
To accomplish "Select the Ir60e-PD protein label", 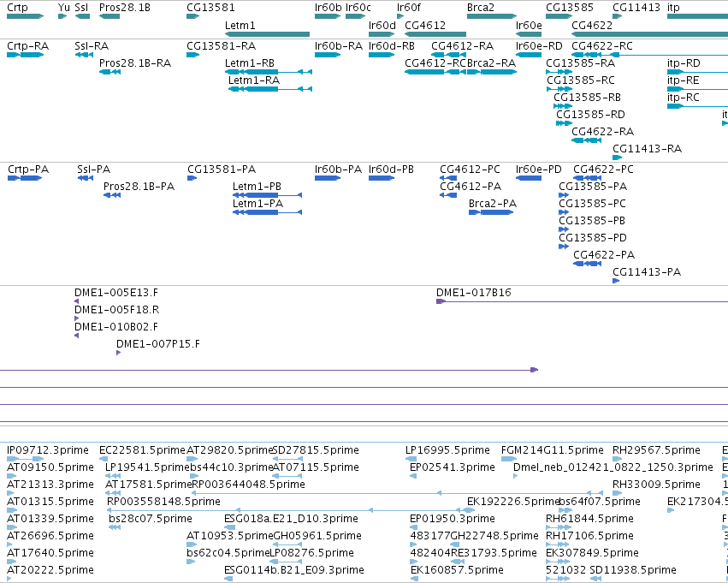I will click(539, 169).
